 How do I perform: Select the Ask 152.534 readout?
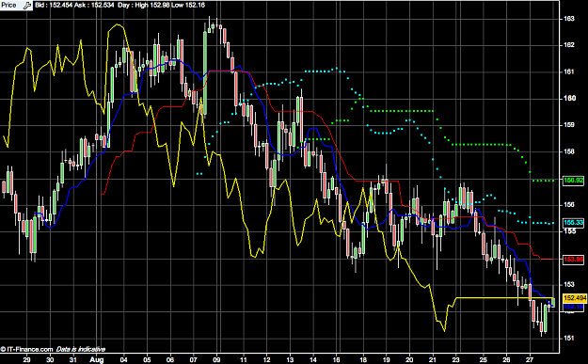94,6
